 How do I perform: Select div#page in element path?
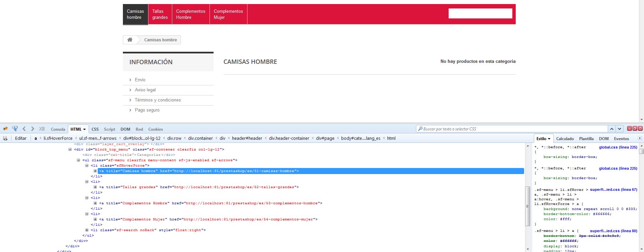(325, 138)
